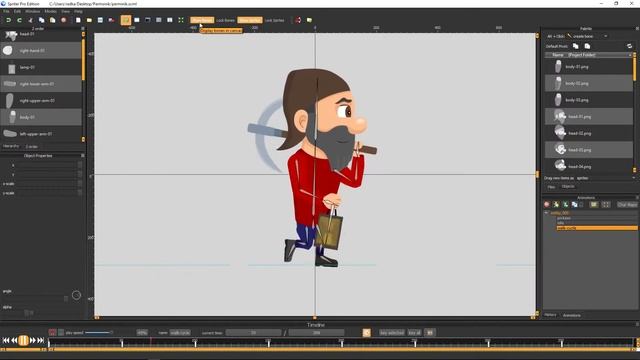Click the animation name field in timeline
640x360 pixels.
click(x=180, y=333)
